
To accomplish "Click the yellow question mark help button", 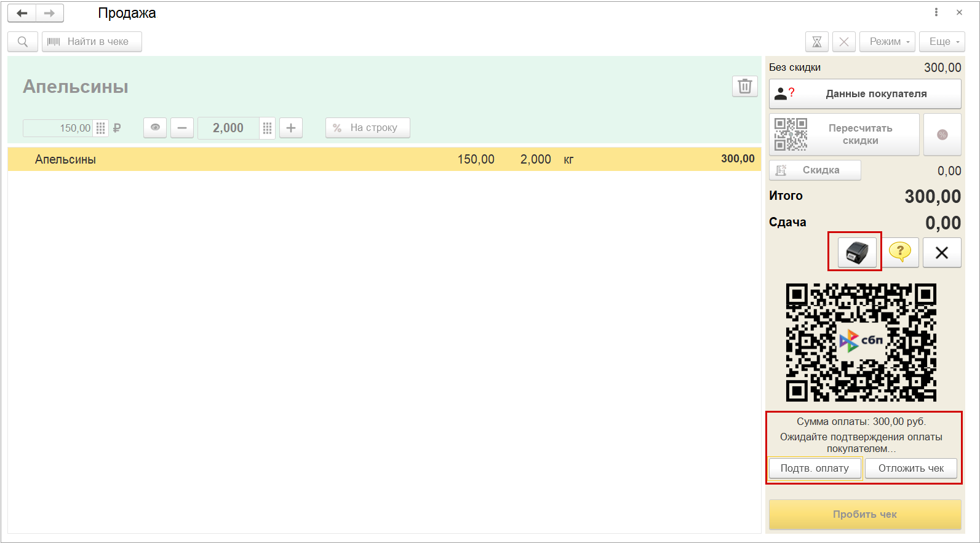I will [x=900, y=253].
